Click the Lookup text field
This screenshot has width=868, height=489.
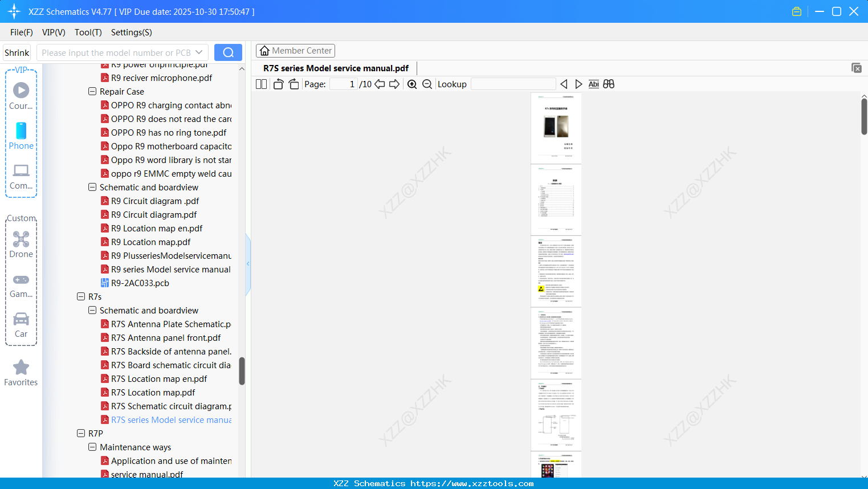coord(514,84)
